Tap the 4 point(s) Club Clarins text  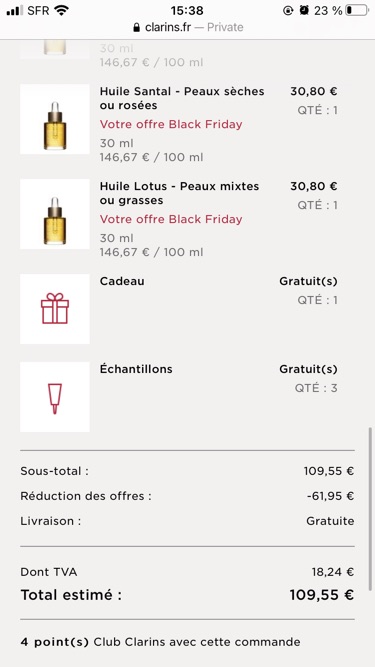pyautogui.click(x=160, y=641)
